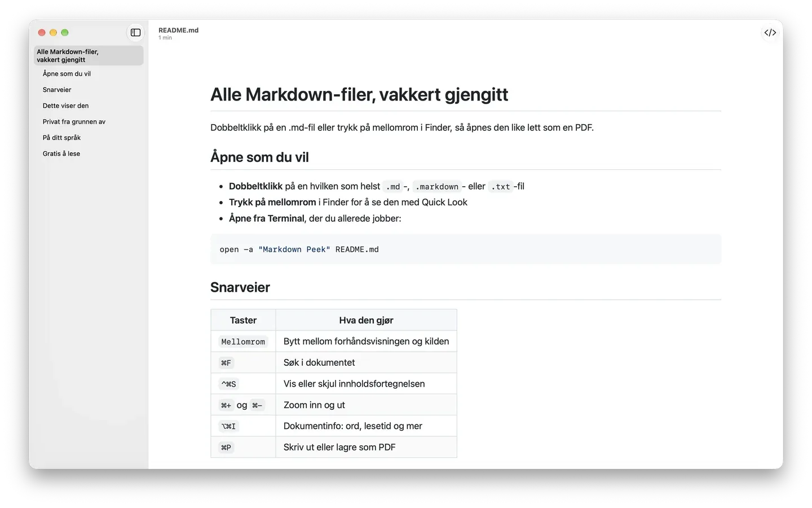Screen dimensions: 812x508
Task: Click the '.txt' inline code snippet
Action: coord(500,187)
